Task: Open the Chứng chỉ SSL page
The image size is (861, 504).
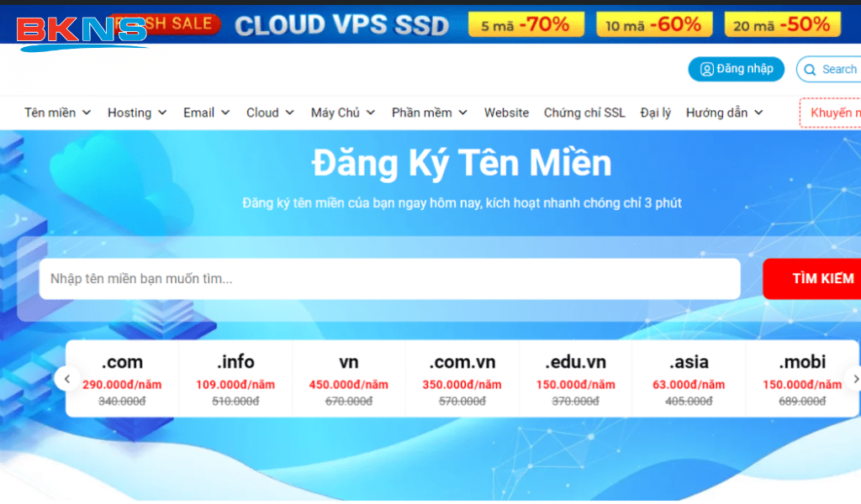Action: click(x=584, y=113)
